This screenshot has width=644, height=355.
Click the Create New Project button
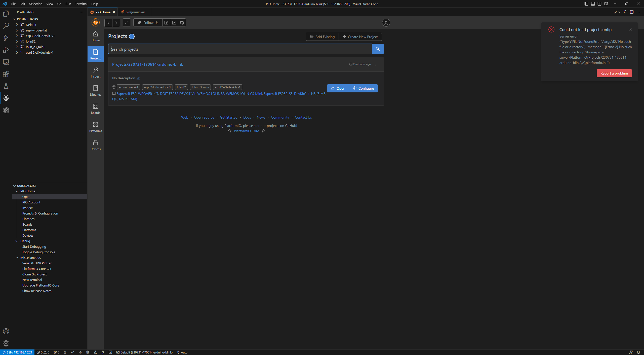tap(360, 37)
